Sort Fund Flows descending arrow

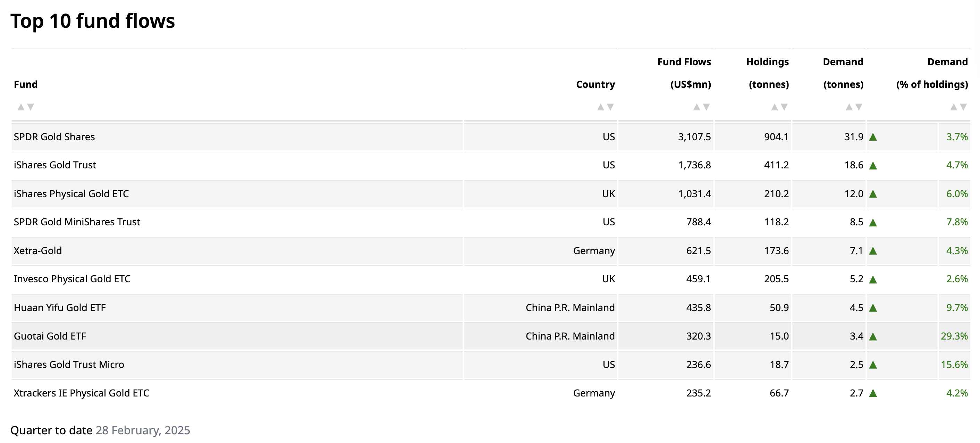(707, 107)
